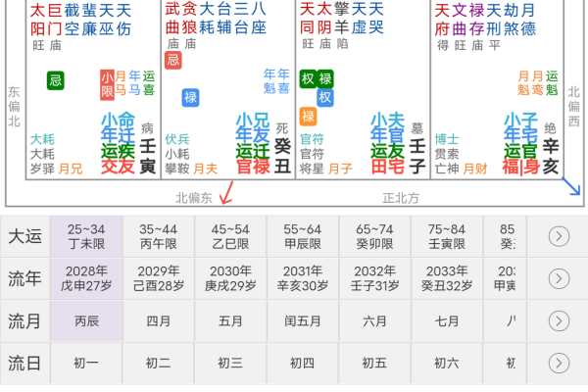Pick 流日 初一
Viewport: 588px width, 392px height.
coord(86,364)
